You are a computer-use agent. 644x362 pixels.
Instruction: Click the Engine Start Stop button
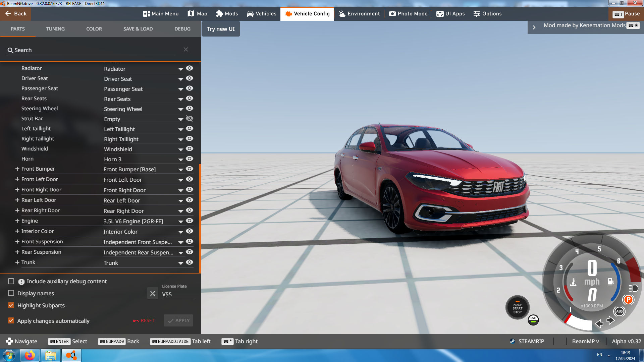[x=518, y=307]
